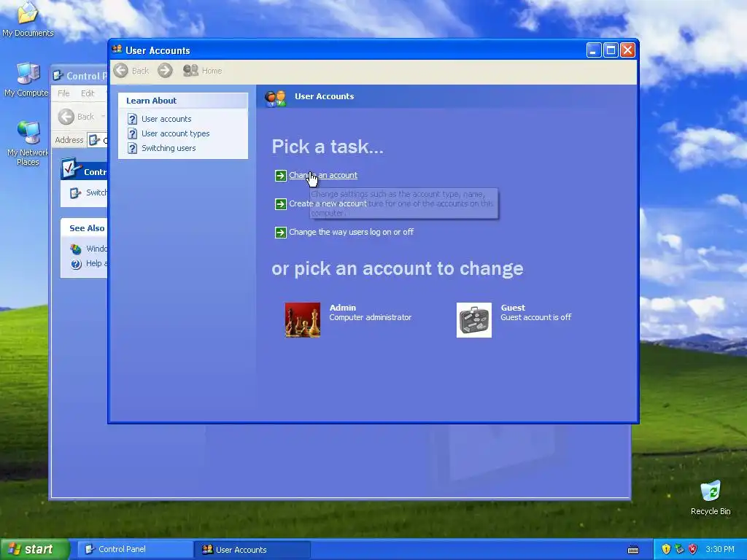
Task: Click red shield alert tray icon
Action: [x=693, y=550]
